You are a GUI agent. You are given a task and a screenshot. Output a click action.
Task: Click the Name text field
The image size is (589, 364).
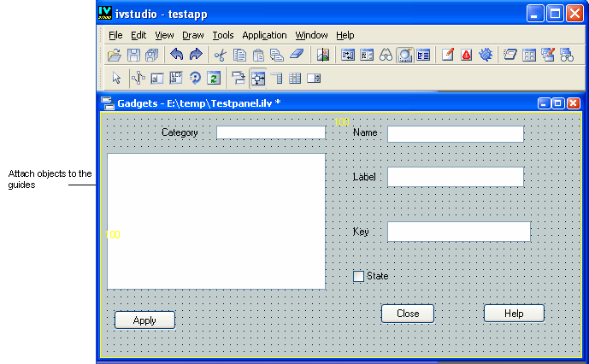(455, 134)
